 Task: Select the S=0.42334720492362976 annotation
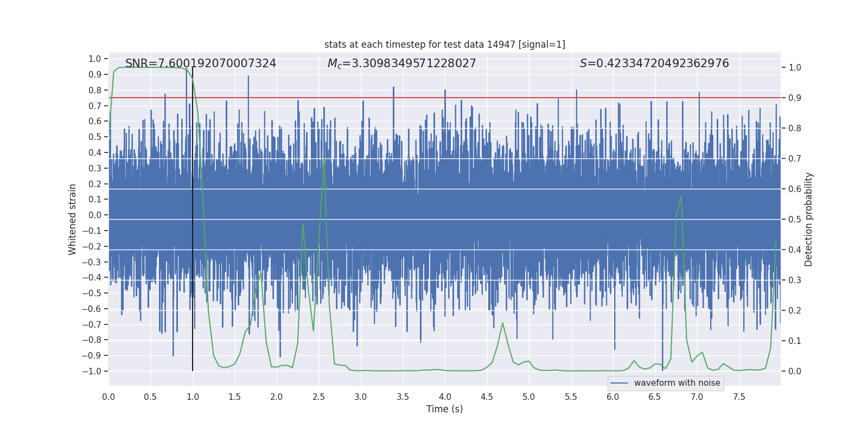point(654,63)
